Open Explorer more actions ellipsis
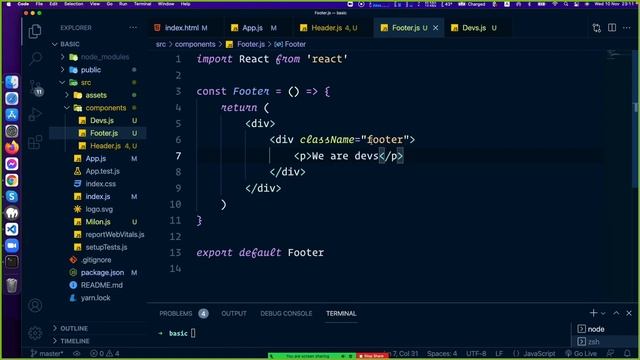The image size is (640, 360). [133, 28]
